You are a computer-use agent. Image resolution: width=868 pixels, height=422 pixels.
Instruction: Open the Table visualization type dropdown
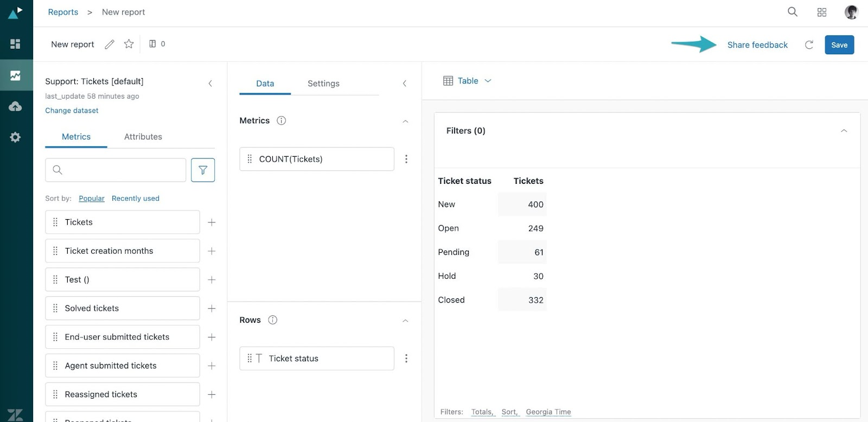[468, 81]
